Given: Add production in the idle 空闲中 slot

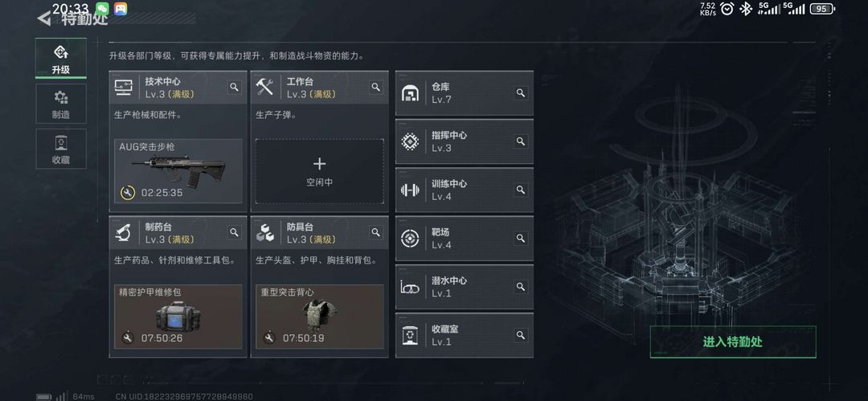Looking at the screenshot, I should [x=319, y=171].
